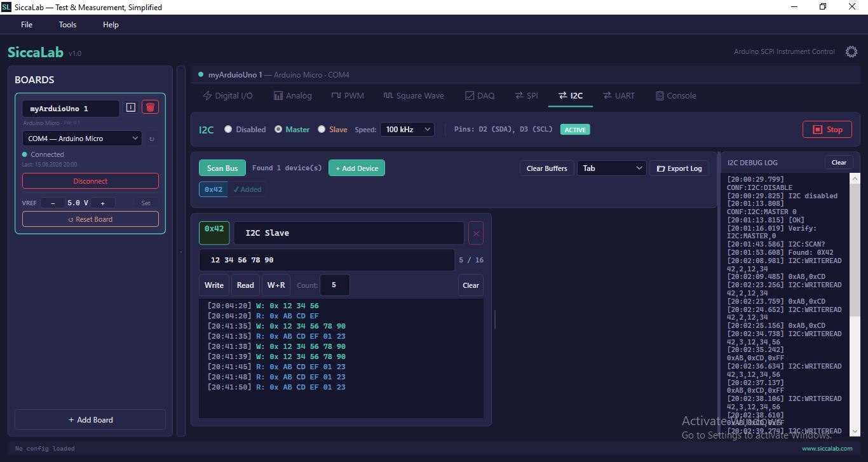
Task: Click the 0x42 found device chip
Action: click(214, 189)
